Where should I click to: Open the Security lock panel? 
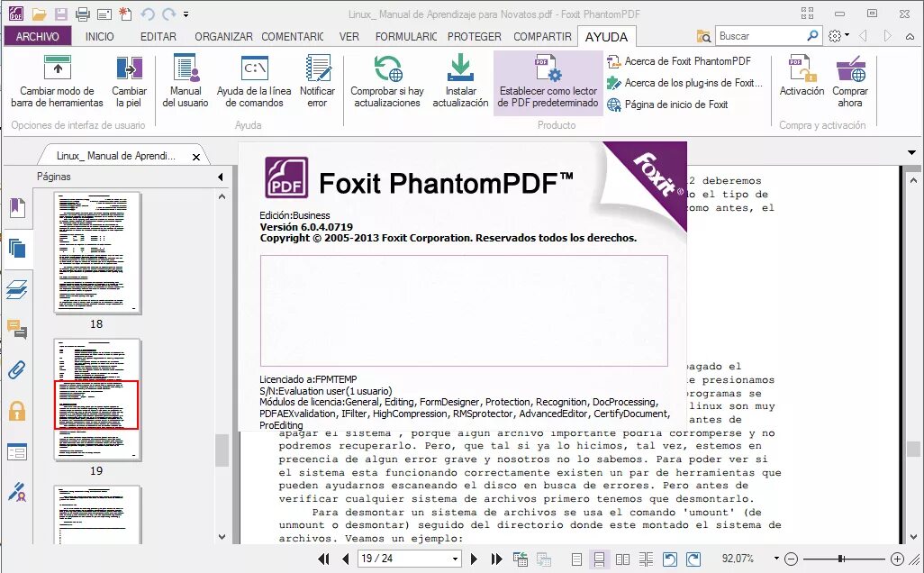[17, 410]
